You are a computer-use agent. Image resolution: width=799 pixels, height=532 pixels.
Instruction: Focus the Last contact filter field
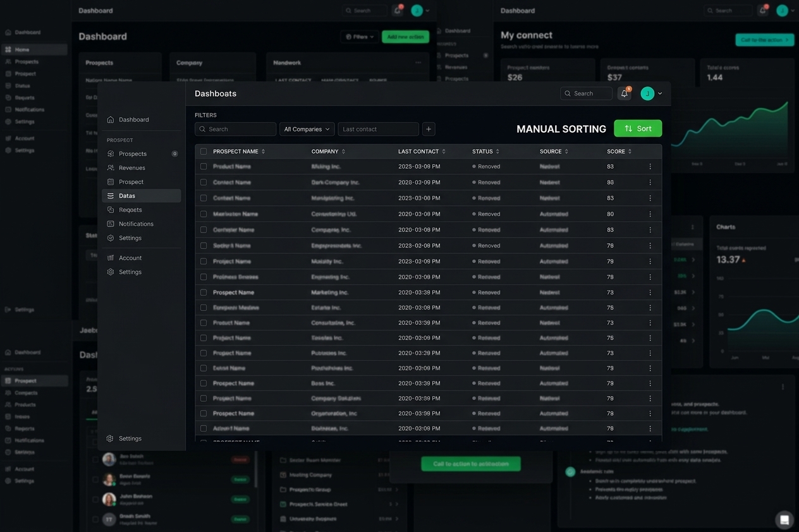pyautogui.click(x=378, y=129)
